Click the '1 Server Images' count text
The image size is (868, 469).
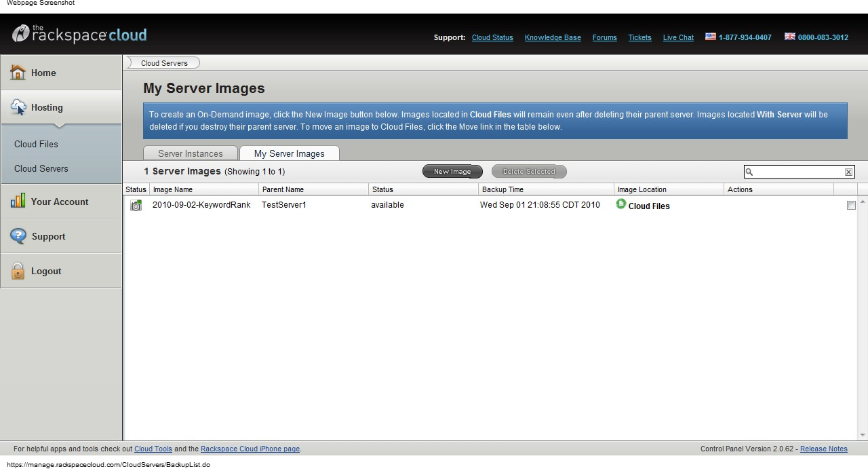click(182, 171)
